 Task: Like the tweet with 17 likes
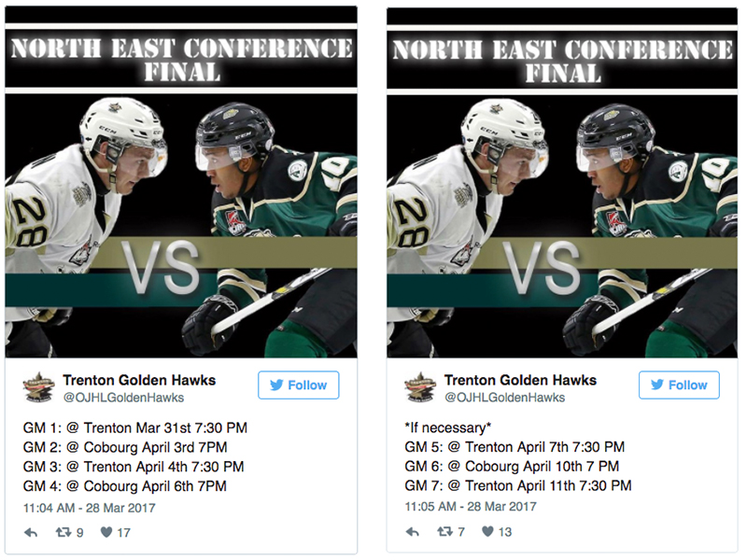point(107,533)
